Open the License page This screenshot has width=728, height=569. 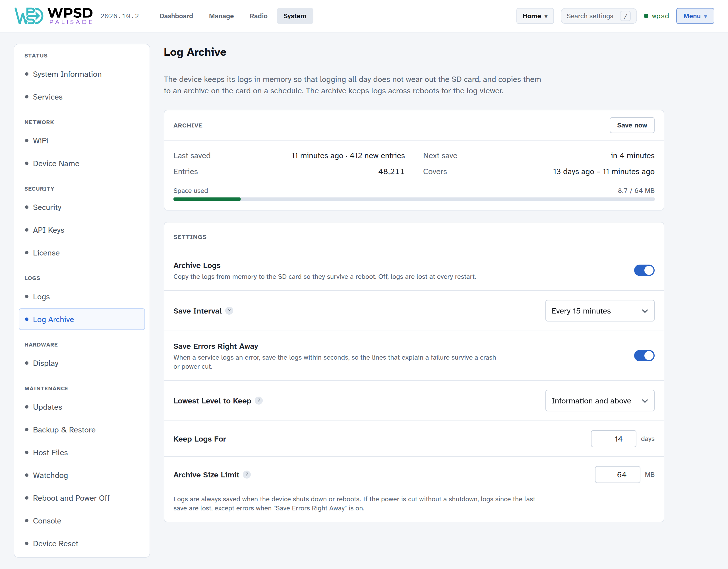[x=82, y=253]
